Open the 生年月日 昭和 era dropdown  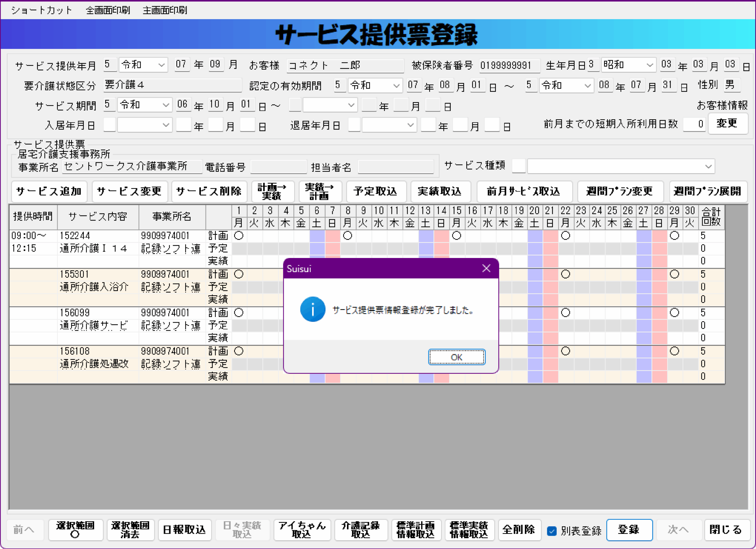(x=649, y=65)
